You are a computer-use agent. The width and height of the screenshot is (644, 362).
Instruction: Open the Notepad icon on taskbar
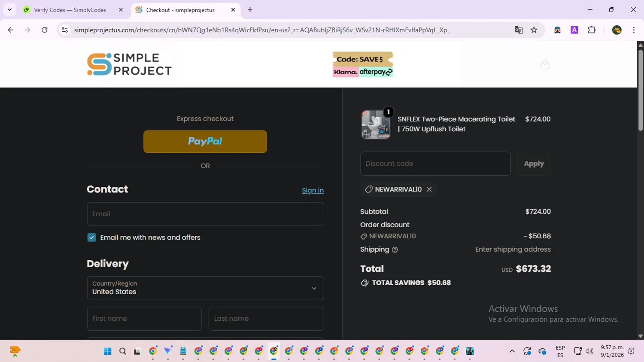pos(183,351)
